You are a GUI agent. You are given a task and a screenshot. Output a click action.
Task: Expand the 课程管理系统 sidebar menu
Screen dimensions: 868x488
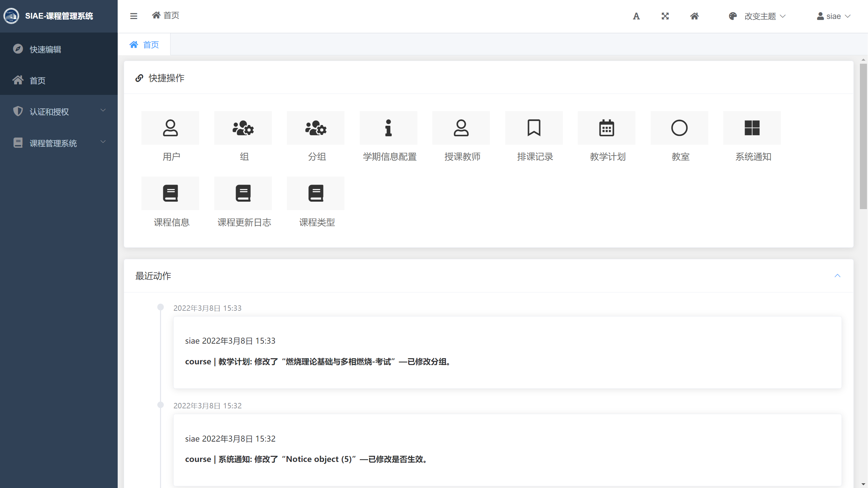59,143
